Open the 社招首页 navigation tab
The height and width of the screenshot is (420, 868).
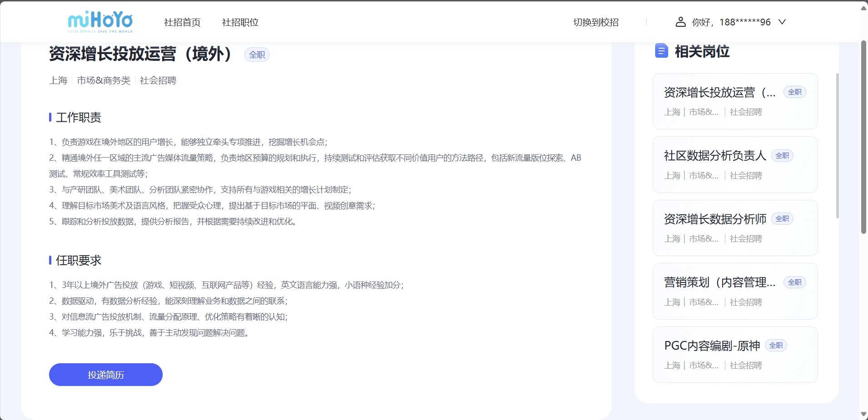coord(182,22)
